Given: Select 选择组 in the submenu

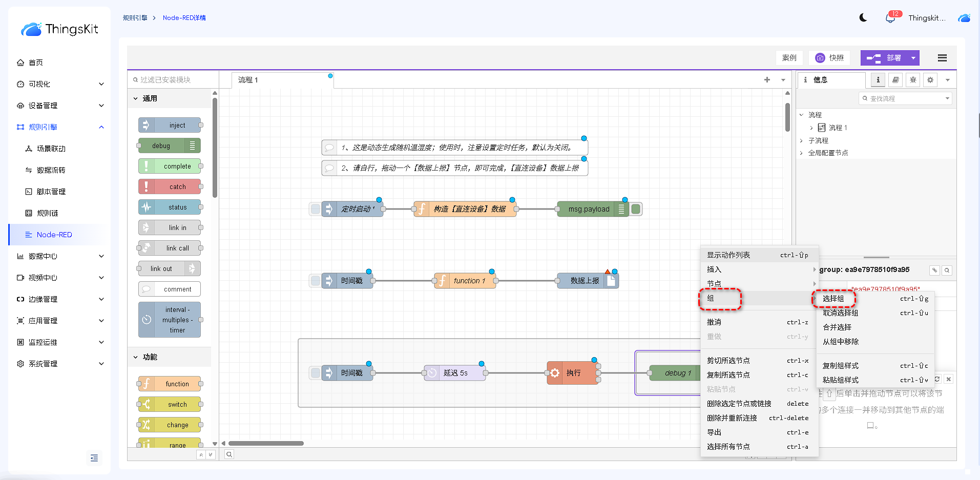Looking at the screenshot, I should tap(833, 299).
